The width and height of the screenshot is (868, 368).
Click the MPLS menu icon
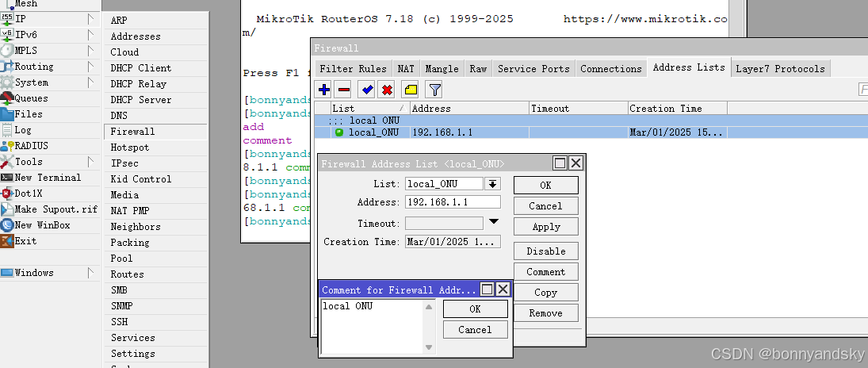pyautogui.click(x=7, y=51)
